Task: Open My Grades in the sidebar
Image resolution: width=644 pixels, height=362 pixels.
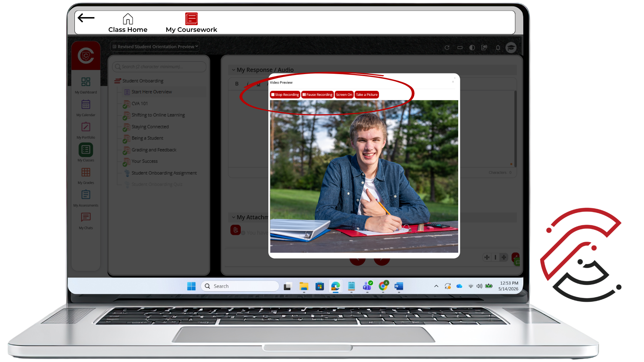Action: (86, 176)
